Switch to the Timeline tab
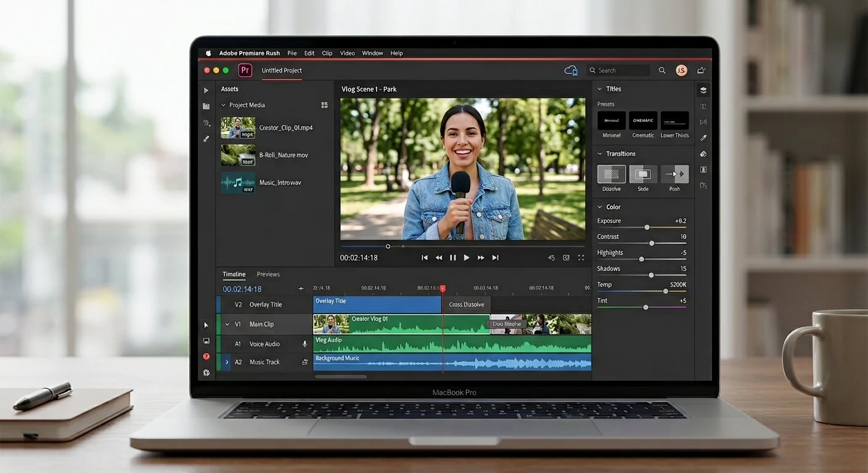The height and width of the screenshot is (473, 868). coord(234,275)
